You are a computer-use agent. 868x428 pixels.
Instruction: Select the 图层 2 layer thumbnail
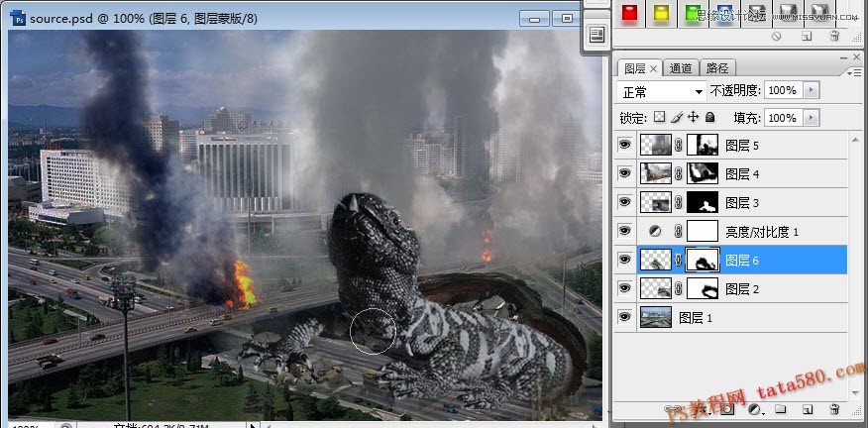(655, 288)
